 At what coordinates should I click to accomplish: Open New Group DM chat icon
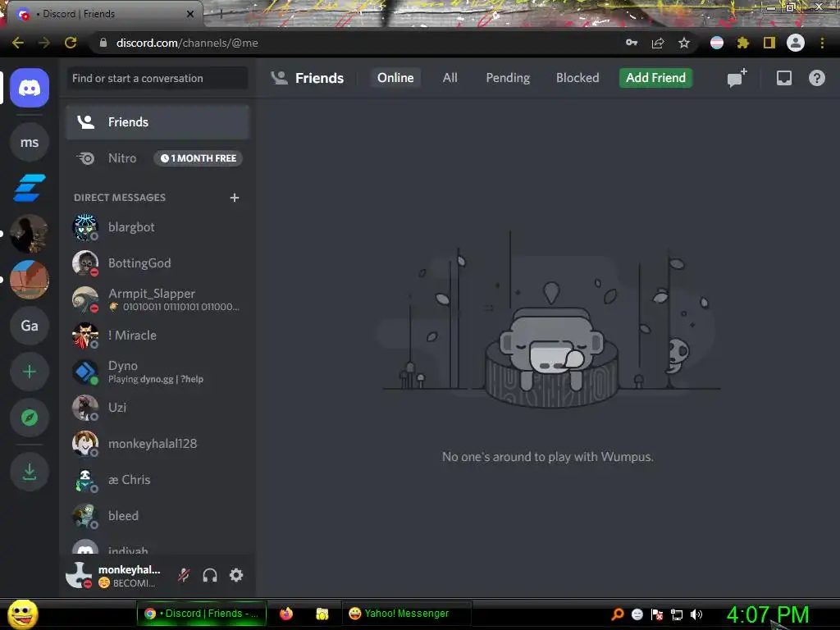(737, 78)
